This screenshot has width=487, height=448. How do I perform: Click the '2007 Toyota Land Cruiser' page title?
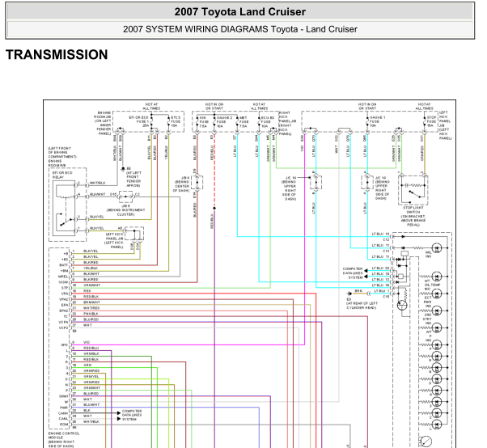click(x=239, y=12)
